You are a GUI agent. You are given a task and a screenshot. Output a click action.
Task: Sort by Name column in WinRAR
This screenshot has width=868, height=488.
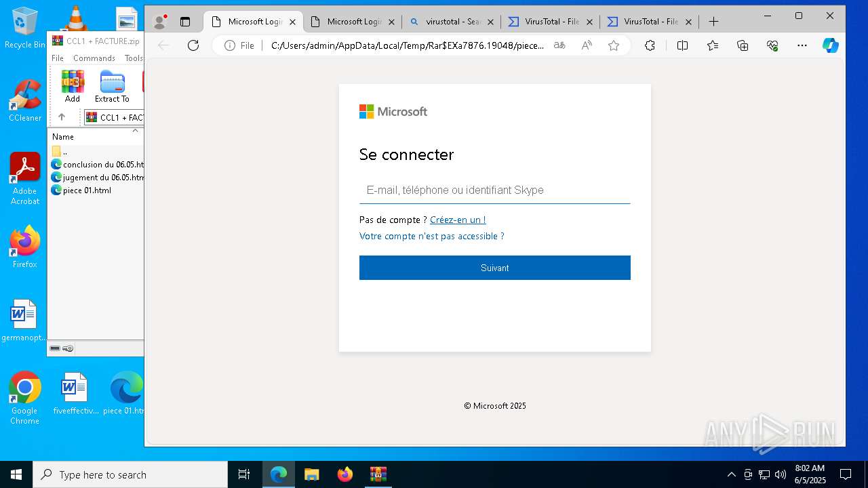63,137
